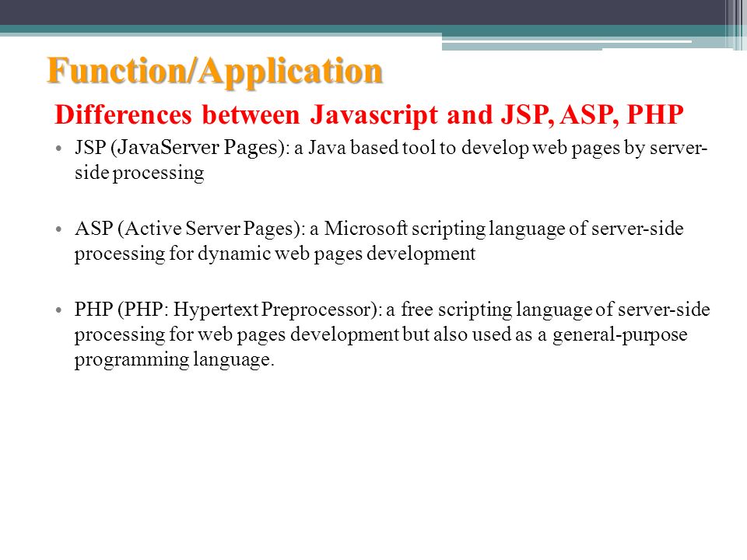Click the line starting 'ASP (Active Server Pages)'

379,229
